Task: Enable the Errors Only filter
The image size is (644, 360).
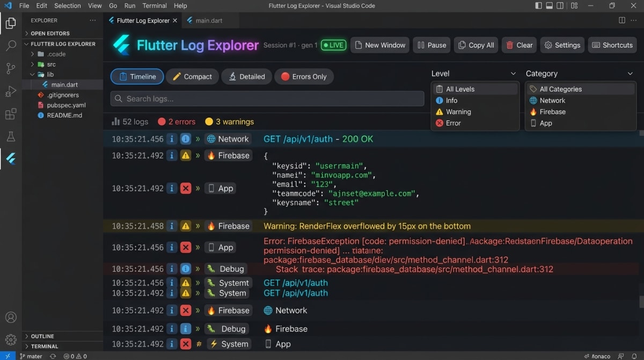Action: (304, 76)
